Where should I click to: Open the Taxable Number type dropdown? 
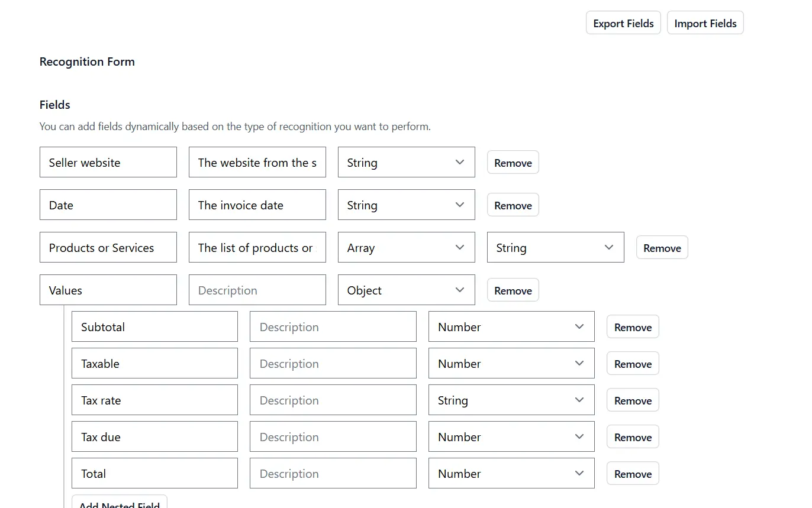point(511,363)
